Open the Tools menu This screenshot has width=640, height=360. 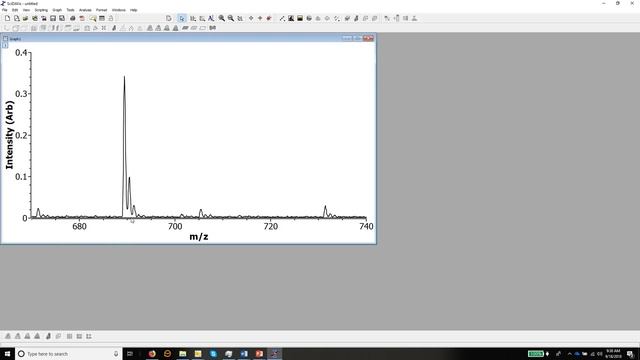tap(70, 10)
